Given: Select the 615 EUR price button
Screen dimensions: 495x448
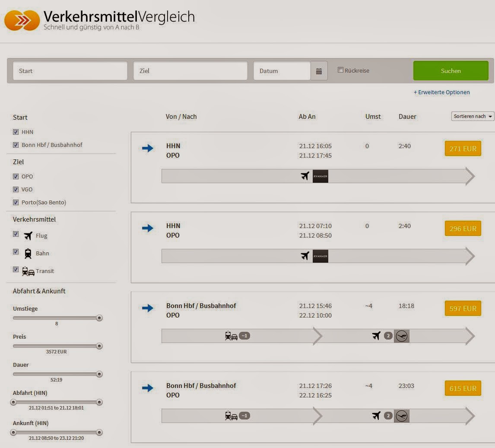Looking at the screenshot, I should point(463,388).
